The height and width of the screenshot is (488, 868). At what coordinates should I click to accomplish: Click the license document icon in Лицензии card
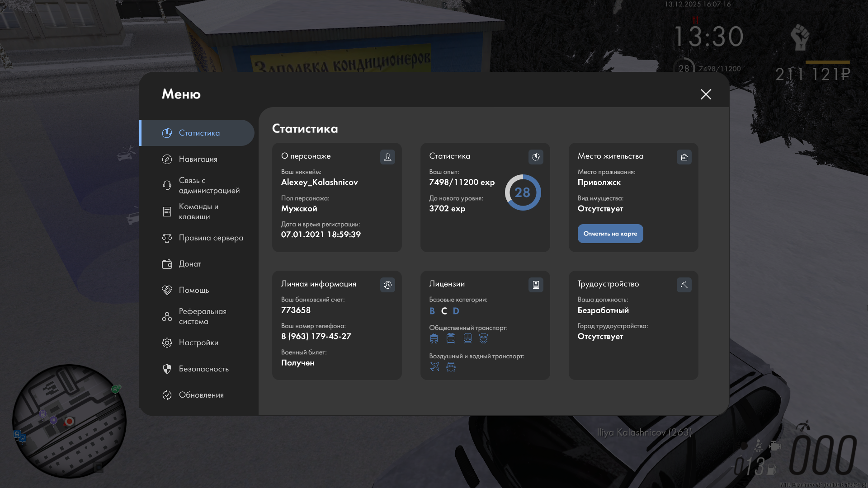[536, 285]
